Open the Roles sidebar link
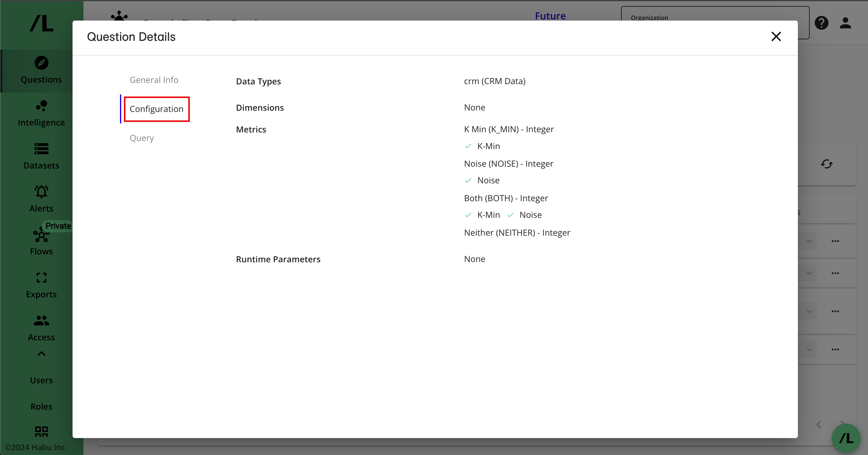868x455 pixels. click(41, 406)
